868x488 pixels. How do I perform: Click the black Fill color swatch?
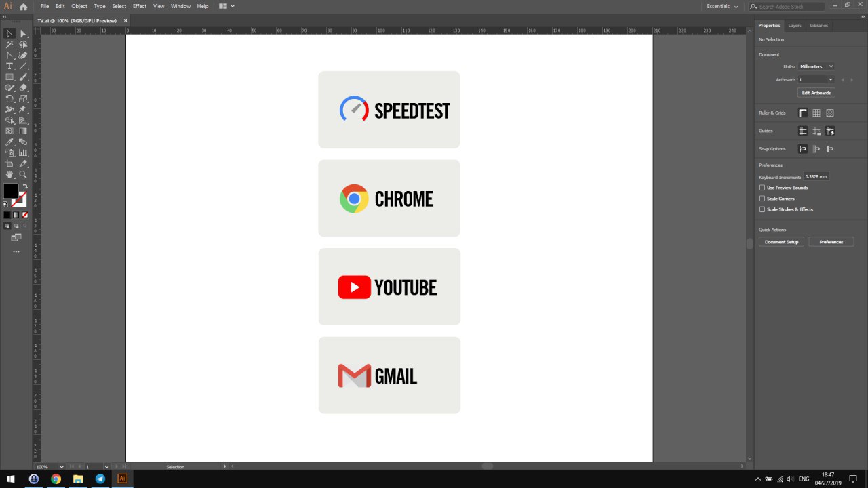(x=10, y=191)
